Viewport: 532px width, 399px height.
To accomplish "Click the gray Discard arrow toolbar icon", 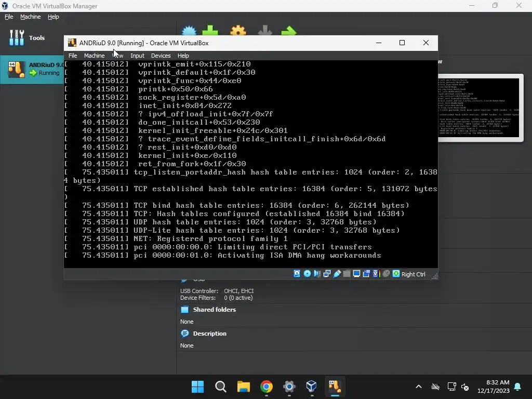I will 265,31.
